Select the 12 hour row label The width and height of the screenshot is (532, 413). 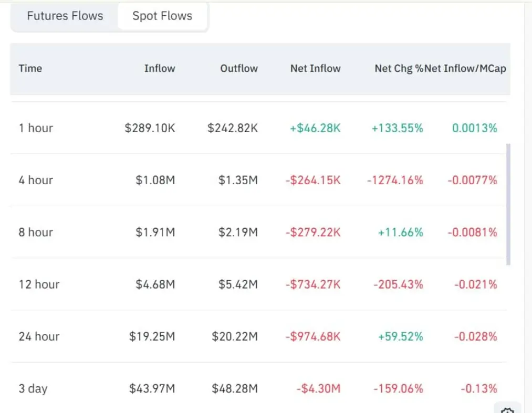click(39, 284)
